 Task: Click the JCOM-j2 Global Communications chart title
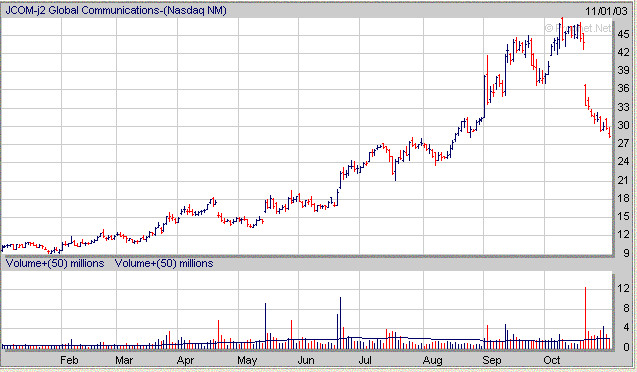click(x=116, y=10)
